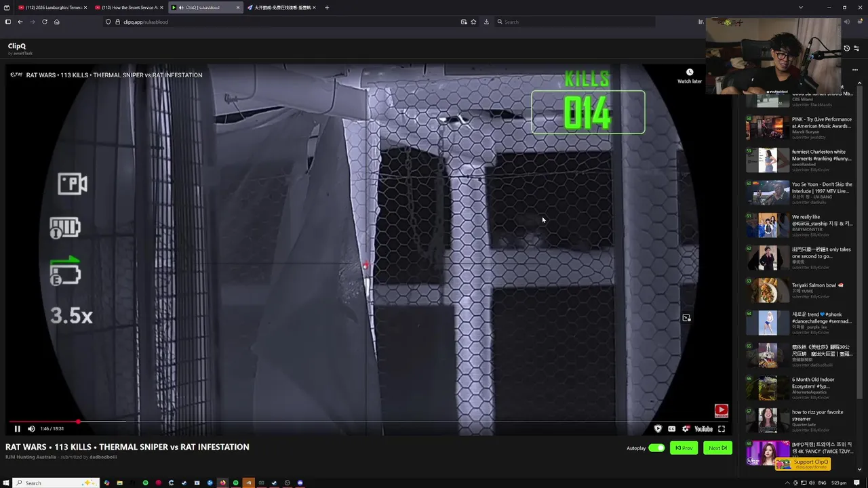Click the shield play icon in the player controls
This screenshot has height=488, width=868.
(x=658, y=428)
